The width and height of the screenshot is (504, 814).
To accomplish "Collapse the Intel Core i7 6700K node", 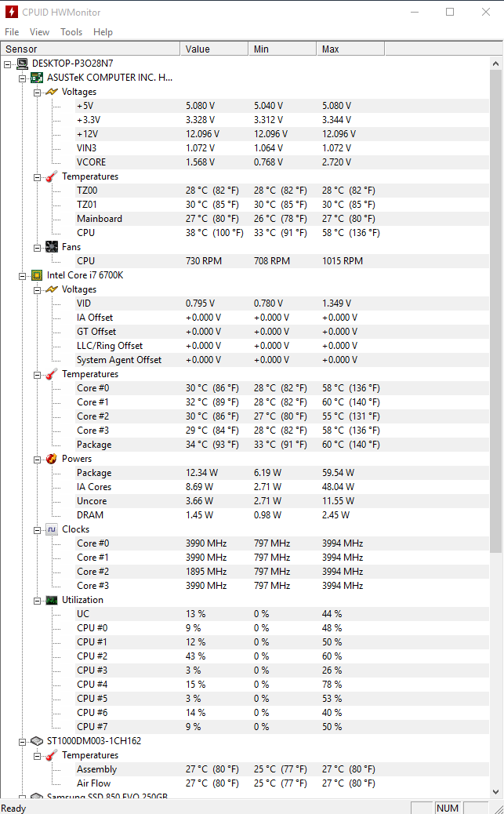I will pyautogui.click(x=23, y=275).
